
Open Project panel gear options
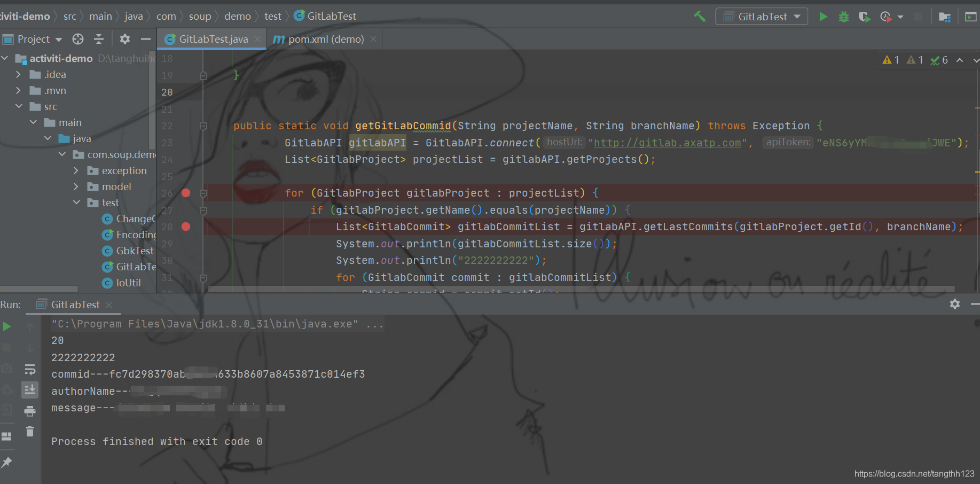[x=125, y=39]
